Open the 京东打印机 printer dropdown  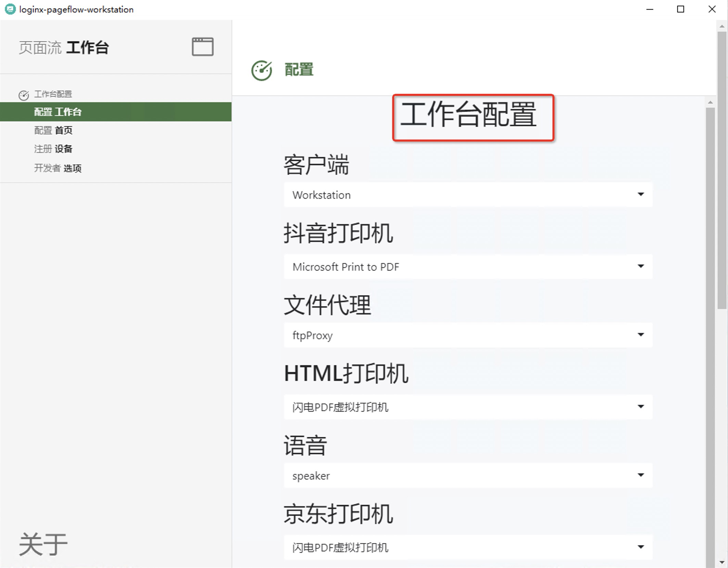(468, 547)
